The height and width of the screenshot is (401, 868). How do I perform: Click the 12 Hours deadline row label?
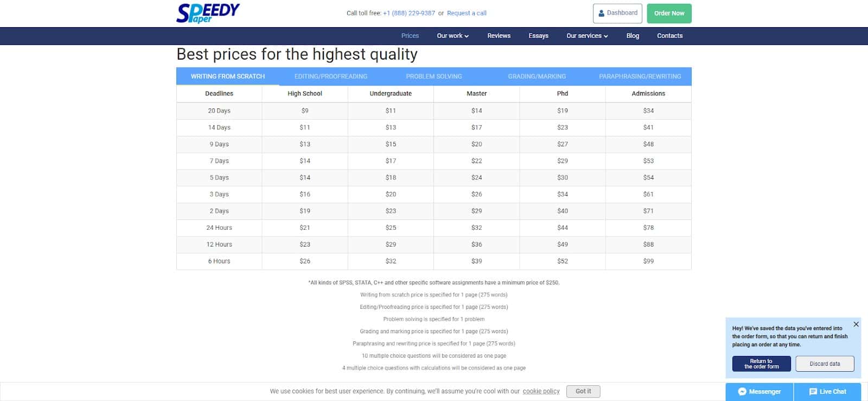tap(219, 244)
